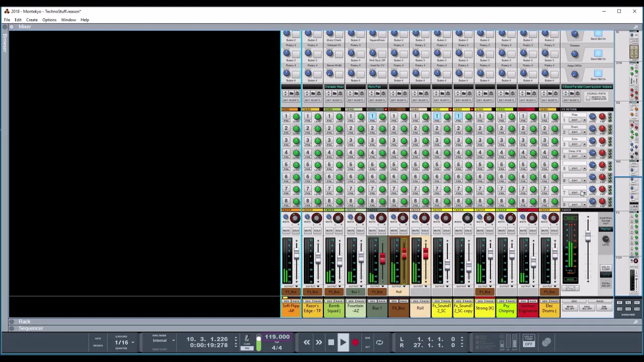Click the Reset button above master VU meter
The width and height of the screenshot is (644, 362).
tap(570, 218)
